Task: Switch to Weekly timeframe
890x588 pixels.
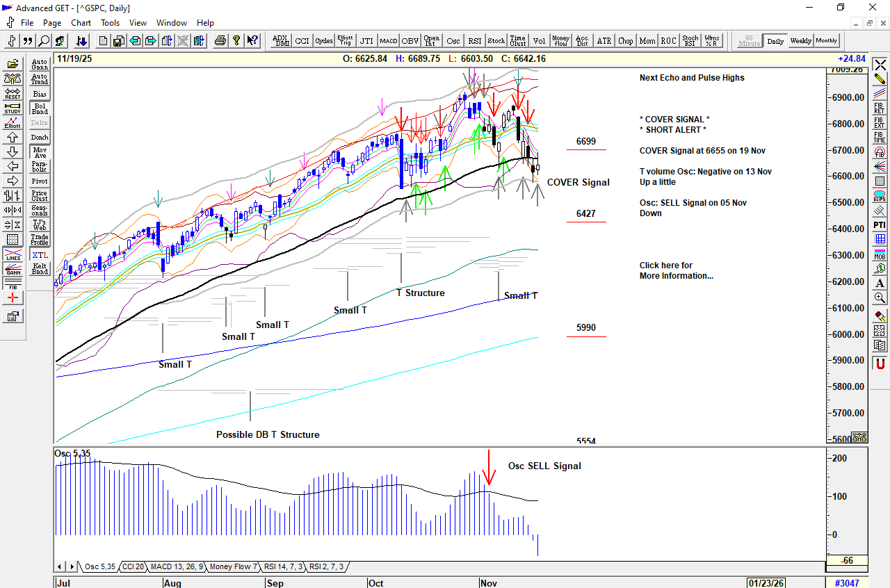Action: click(x=800, y=41)
